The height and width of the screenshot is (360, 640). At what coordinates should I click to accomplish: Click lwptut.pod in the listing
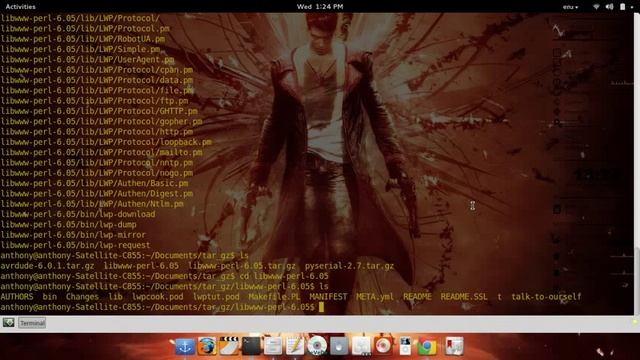point(216,297)
